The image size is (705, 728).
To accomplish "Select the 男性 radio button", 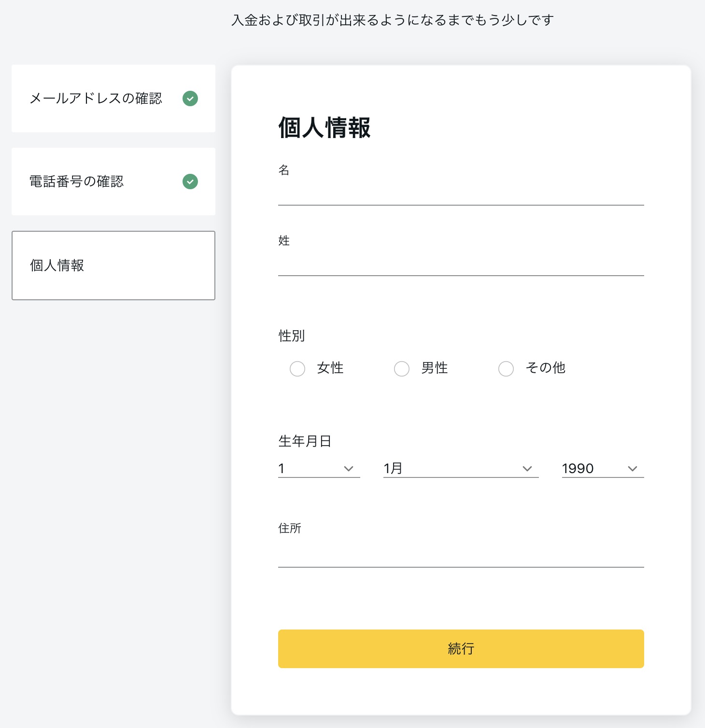I will click(402, 369).
